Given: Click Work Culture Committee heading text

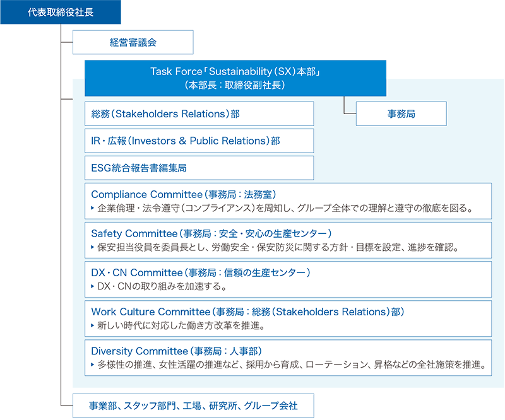Looking at the screenshot, I should 248,312.
